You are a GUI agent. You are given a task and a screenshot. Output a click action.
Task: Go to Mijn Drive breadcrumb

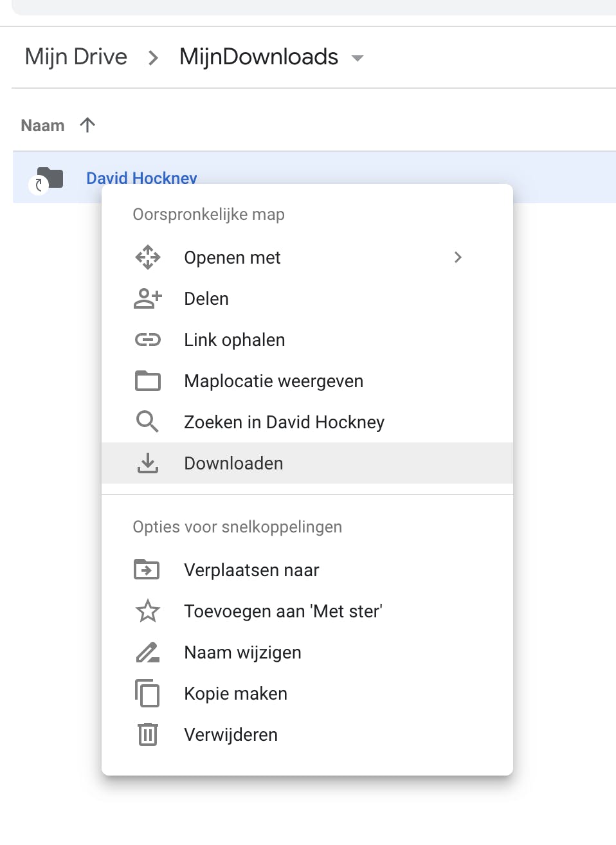pos(76,57)
